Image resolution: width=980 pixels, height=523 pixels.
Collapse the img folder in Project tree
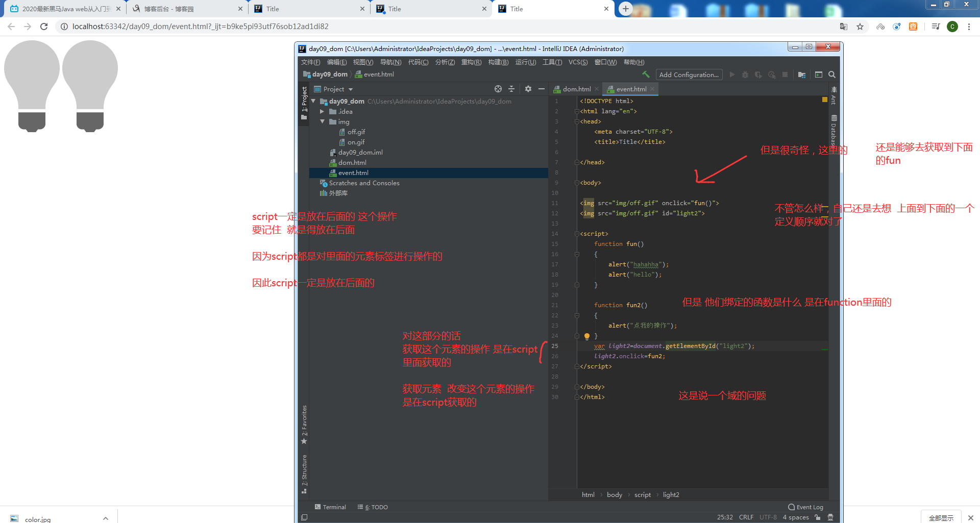[x=322, y=121]
